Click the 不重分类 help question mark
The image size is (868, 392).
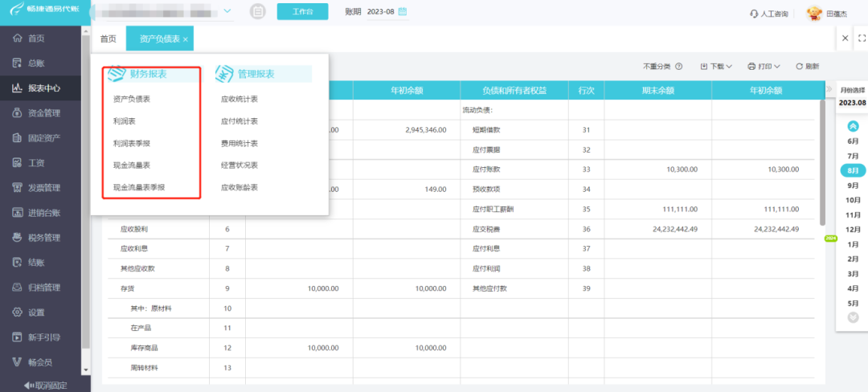click(x=678, y=67)
